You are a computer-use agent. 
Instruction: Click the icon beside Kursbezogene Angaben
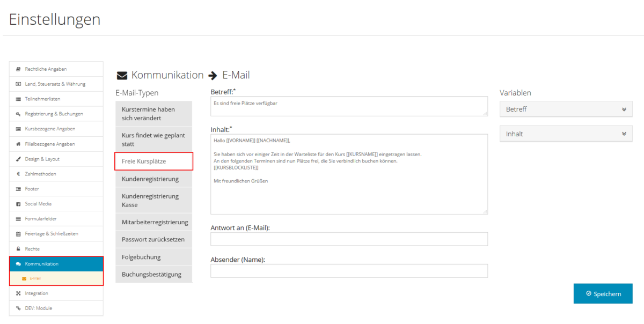pos(18,129)
